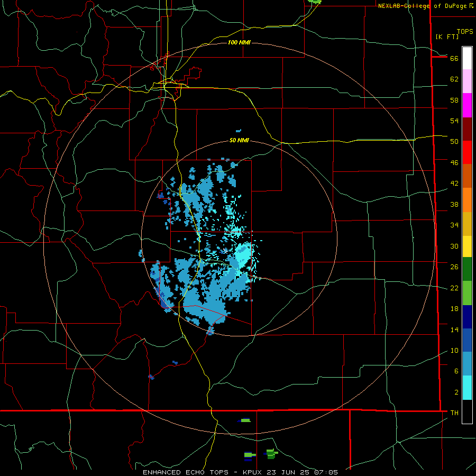Viewport: 476px width, 476px height.
Task: Click the legend value "66"
Action: click(454, 58)
